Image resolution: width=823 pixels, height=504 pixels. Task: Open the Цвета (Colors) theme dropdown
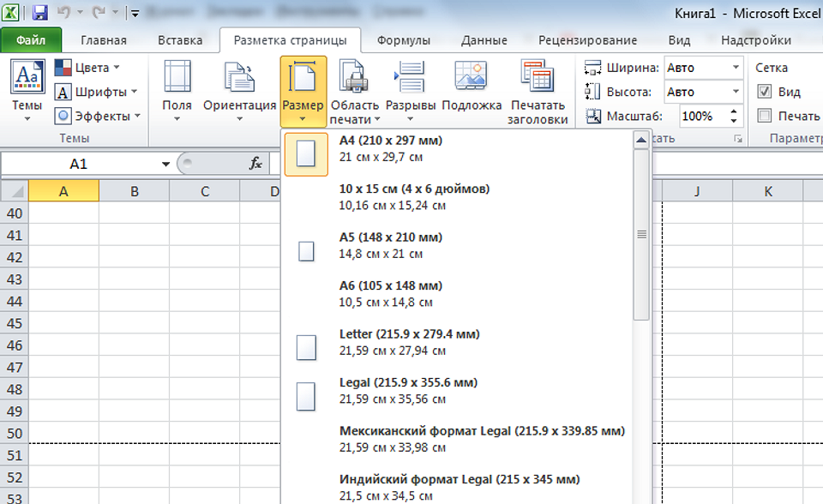tap(87, 68)
